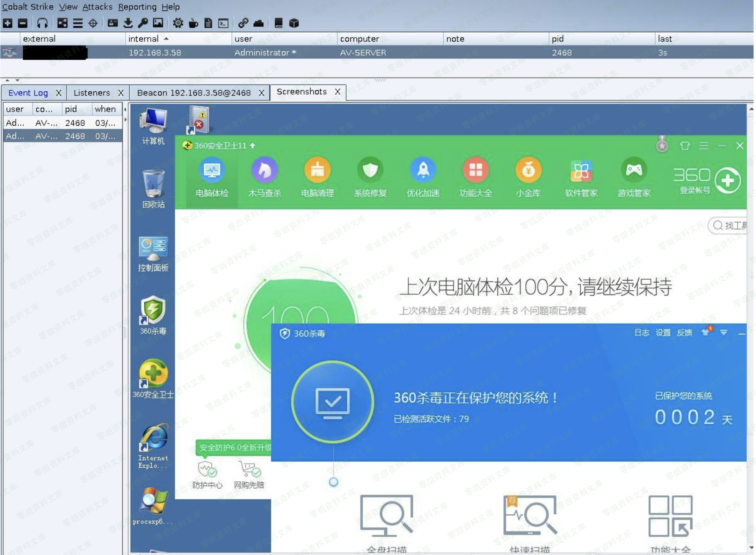Click the downloads arrow toolbar icon
Viewport: 756px width, 555px height.
pyautogui.click(x=128, y=23)
